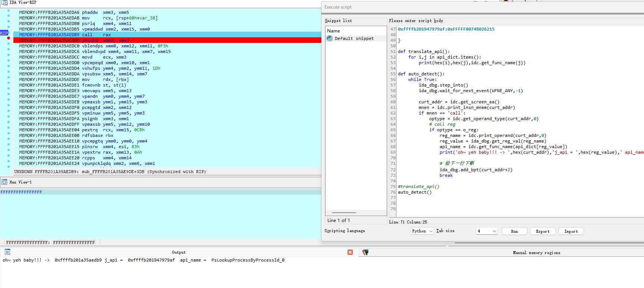The width and height of the screenshot is (644, 288).
Task: Click the 'if mnen == call' code line
Action: 442,113
